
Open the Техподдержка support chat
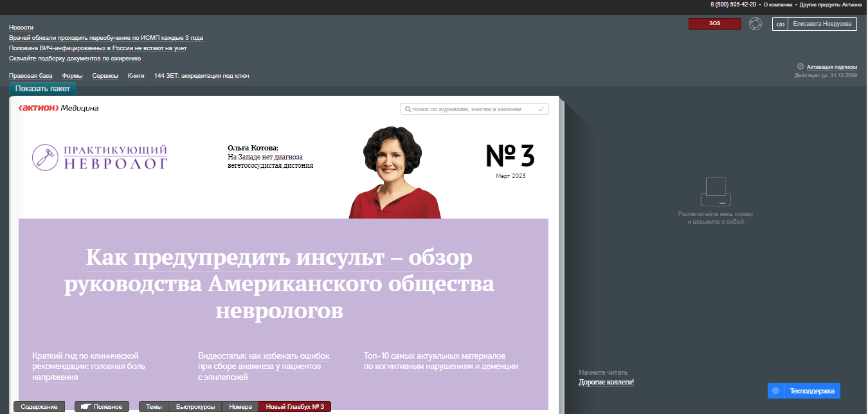pyautogui.click(x=804, y=391)
